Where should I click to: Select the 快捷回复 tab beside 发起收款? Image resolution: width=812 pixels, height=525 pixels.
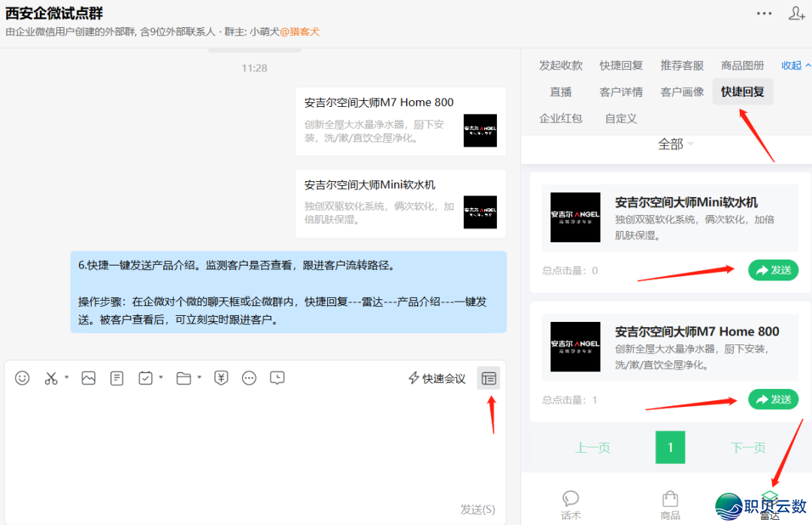622,65
